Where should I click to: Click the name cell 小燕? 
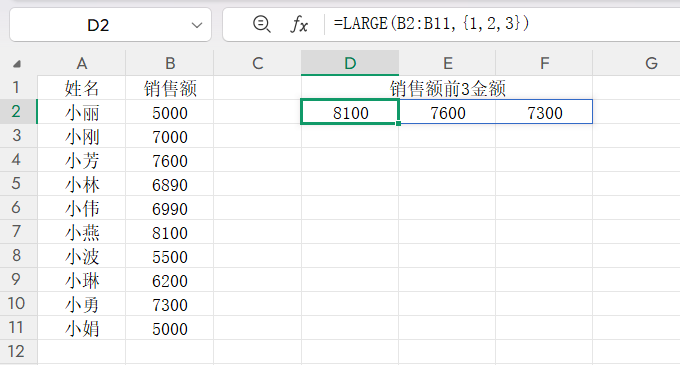coord(82,231)
